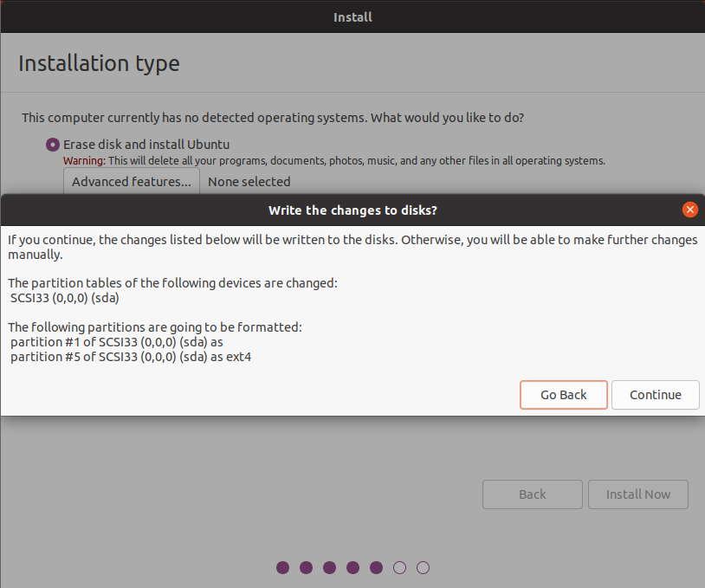Close the Write changes dialog with the X

click(x=690, y=210)
